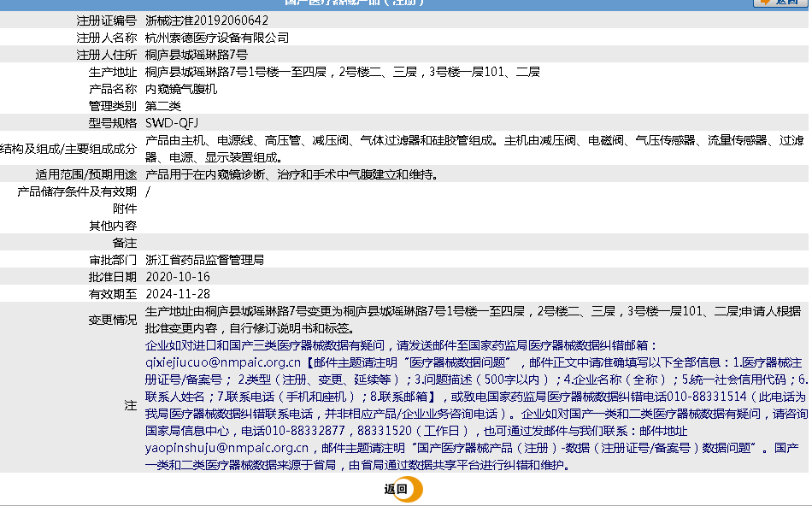This screenshot has height=506, width=812.
Task: Click the 备注 label
Action: pos(125,243)
